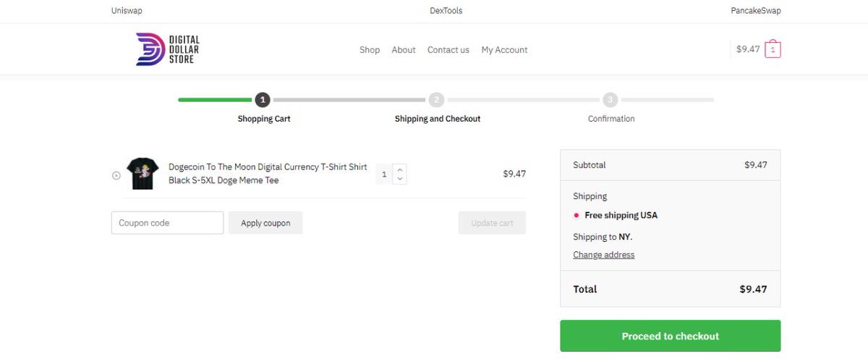Image resolution: width=868 pixels, height=362 pixels.
Task: Open My Account in navigation
Action: 505,50
